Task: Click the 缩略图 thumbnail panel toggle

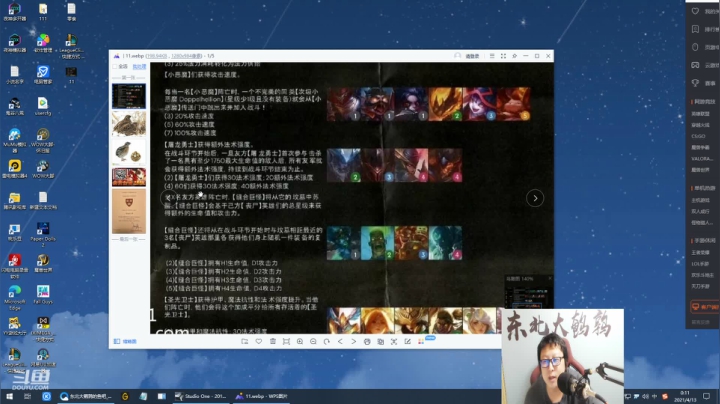Action: (125, 341)
